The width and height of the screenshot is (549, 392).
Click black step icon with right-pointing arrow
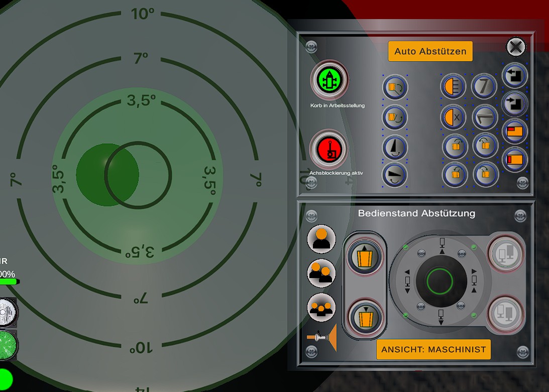pos(515,103)
